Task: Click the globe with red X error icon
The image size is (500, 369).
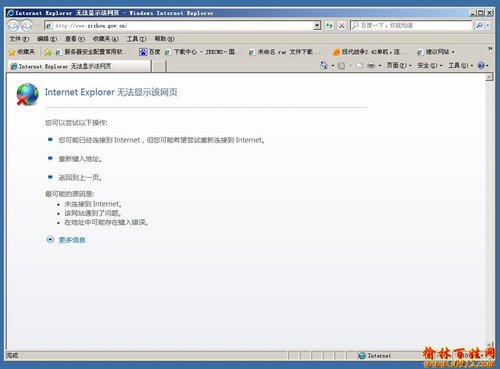Action: (28, 94)
